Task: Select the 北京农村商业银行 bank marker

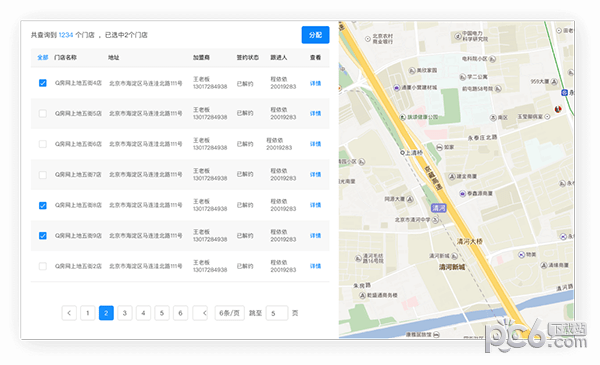Action: pyautogui.click(x=368, y=39)
